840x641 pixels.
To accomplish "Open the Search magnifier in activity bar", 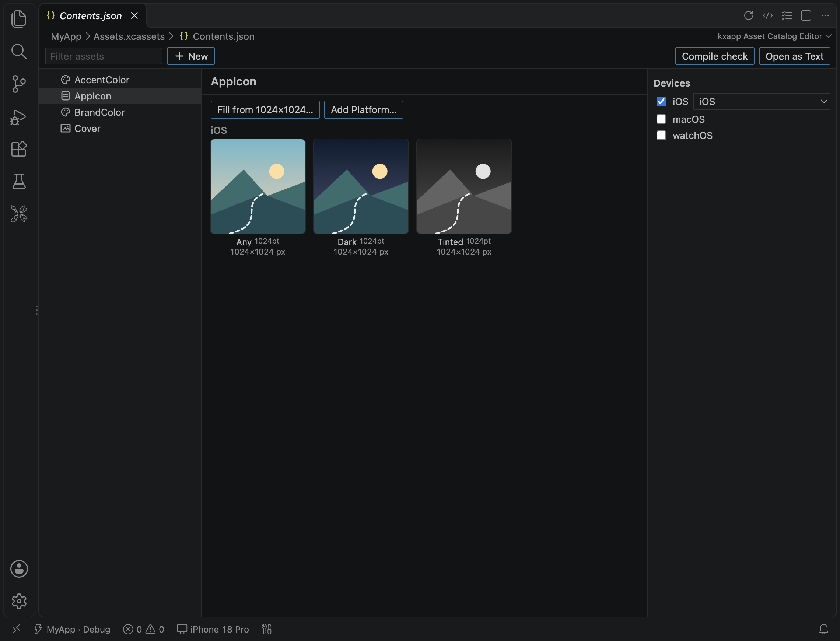I will [x=19, y=51].
